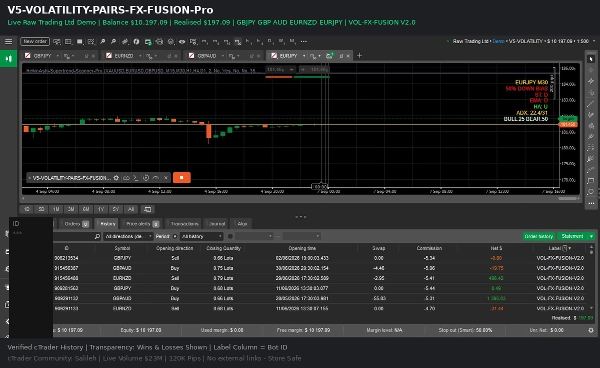Click the green Target price marker
This screenshot has width=600, height=368.
[568, 119]
